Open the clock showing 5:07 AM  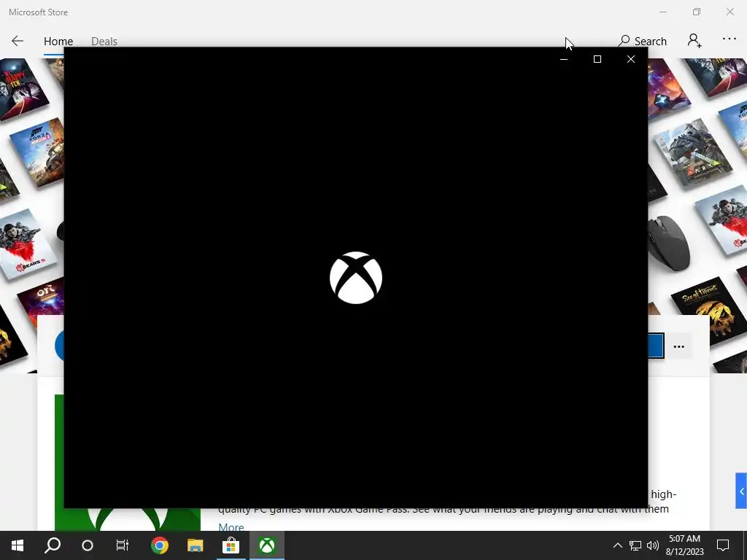[x=684, y=545]
